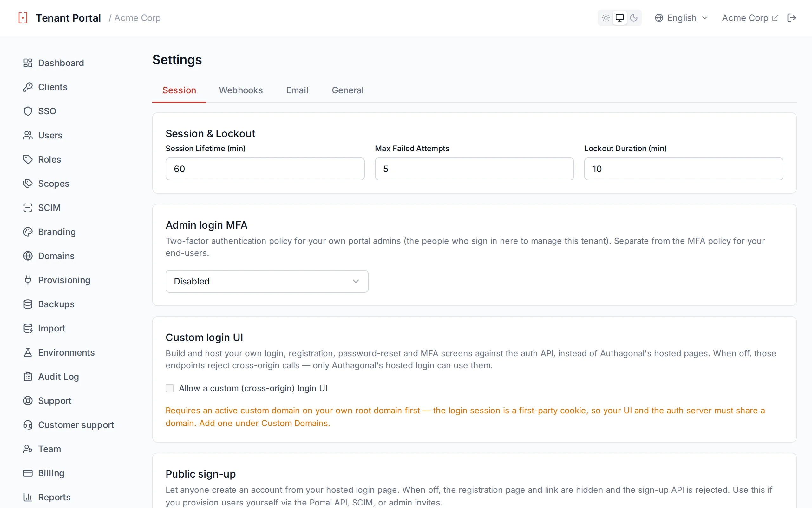Open Provisioning label in sidebar
This screenshot has height=508, width=812.
(x=64, y=280)
